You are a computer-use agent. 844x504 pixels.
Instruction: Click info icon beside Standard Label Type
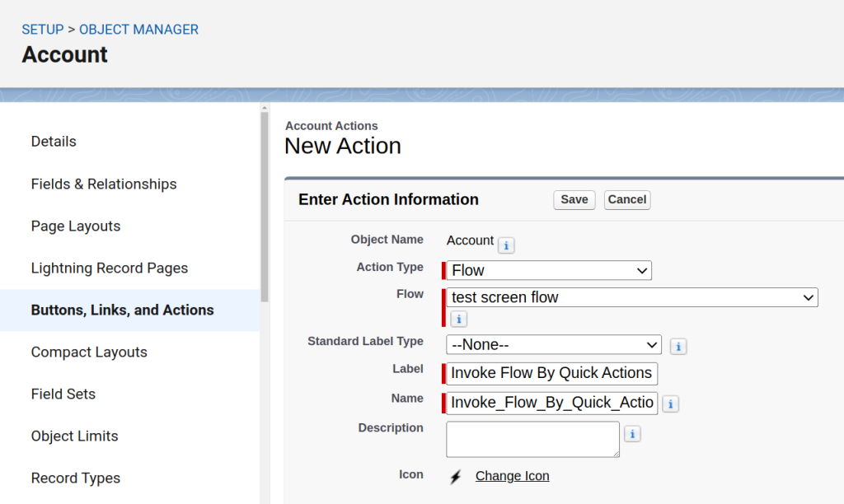pos(678,347)
